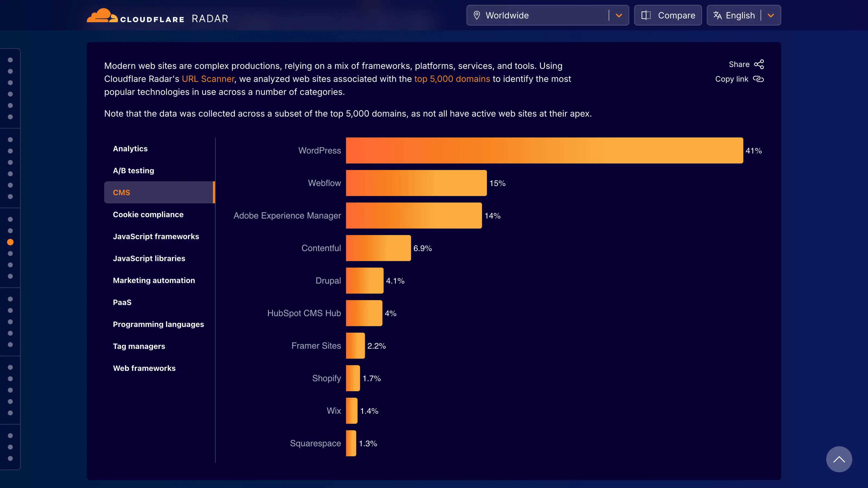Click the 41% value label
The height and width of the screenshot is (488, 868).
click(x=754, y=150)
